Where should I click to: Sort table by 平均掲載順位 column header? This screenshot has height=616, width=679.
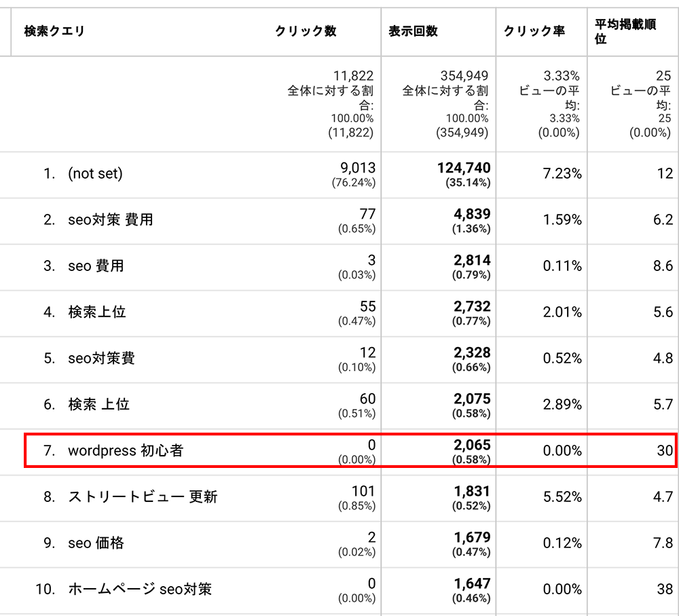pyautogui.click(x=625, y=31)
